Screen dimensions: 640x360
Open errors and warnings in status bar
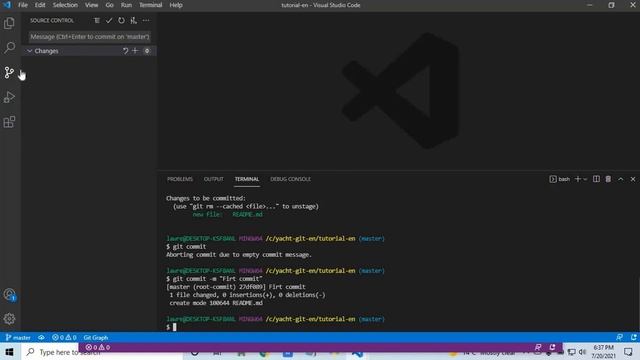tap(64, 338)
